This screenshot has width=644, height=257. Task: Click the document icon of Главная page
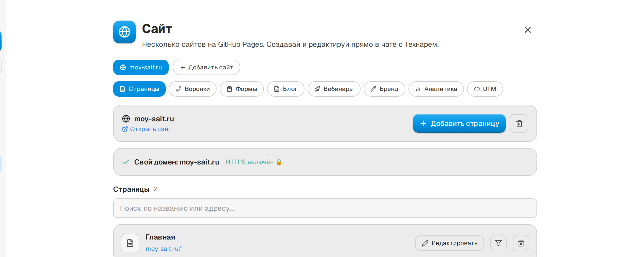click(x=130, y=243)
